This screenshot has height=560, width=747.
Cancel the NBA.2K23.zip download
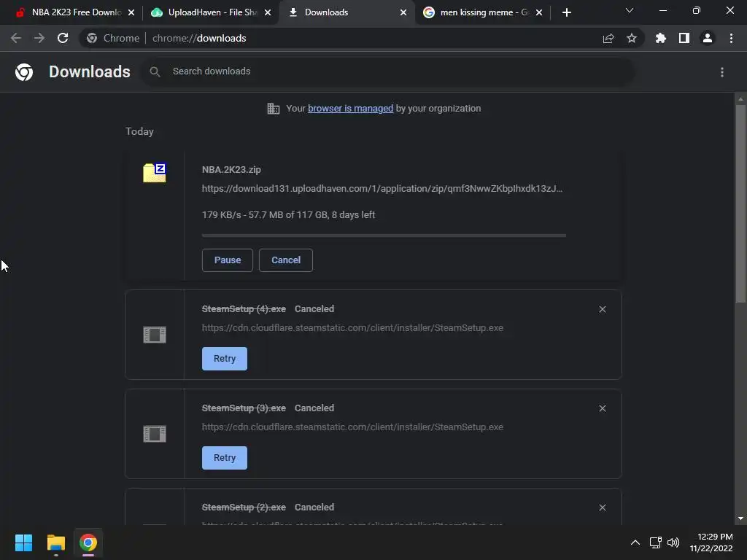pos(286,260)
